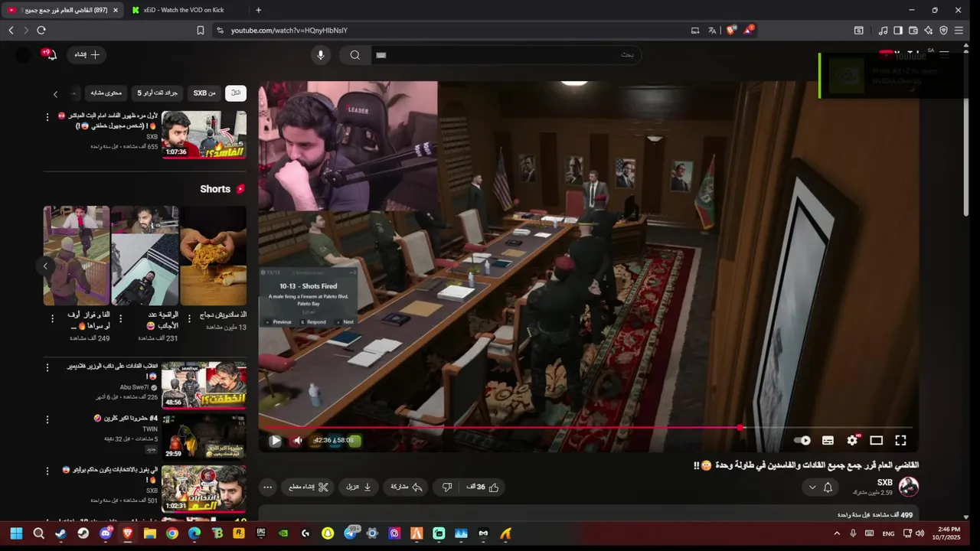
Task: Dislike the video with thumbs-down
Action: [447, 487]
